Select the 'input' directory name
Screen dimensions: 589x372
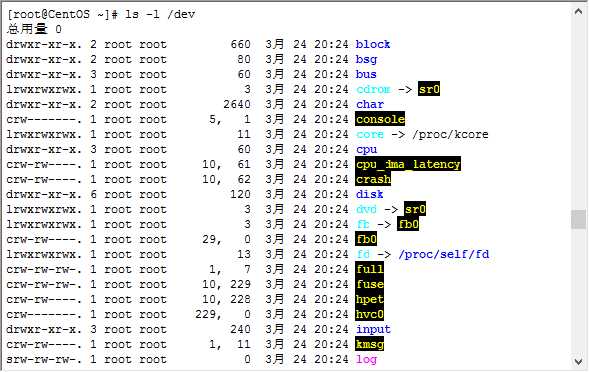373,330
